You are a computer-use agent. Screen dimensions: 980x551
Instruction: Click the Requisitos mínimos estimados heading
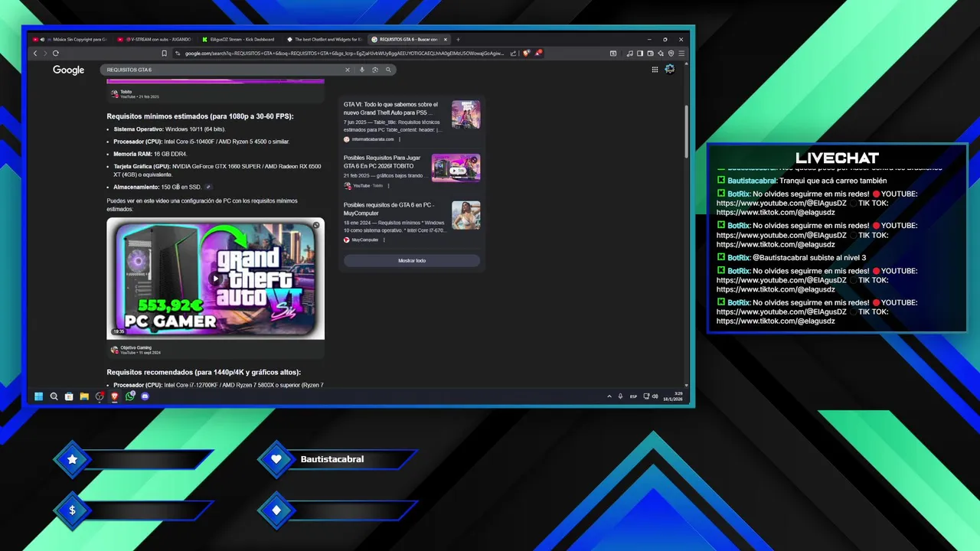(x=200, y=116)
